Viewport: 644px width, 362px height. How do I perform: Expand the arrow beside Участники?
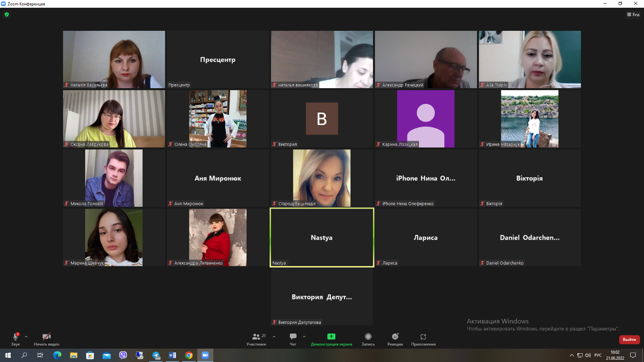[274, 337]
